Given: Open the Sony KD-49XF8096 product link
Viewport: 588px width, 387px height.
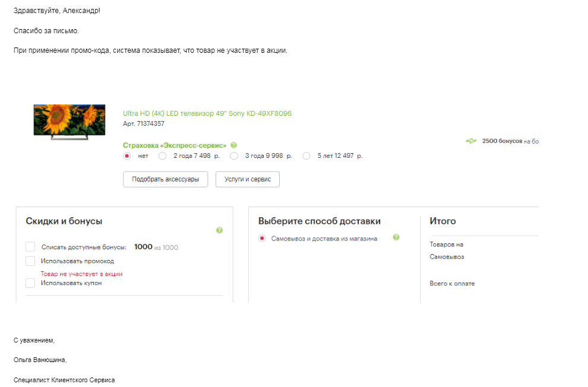Looking at the screenshot, I should pos(207,113).
